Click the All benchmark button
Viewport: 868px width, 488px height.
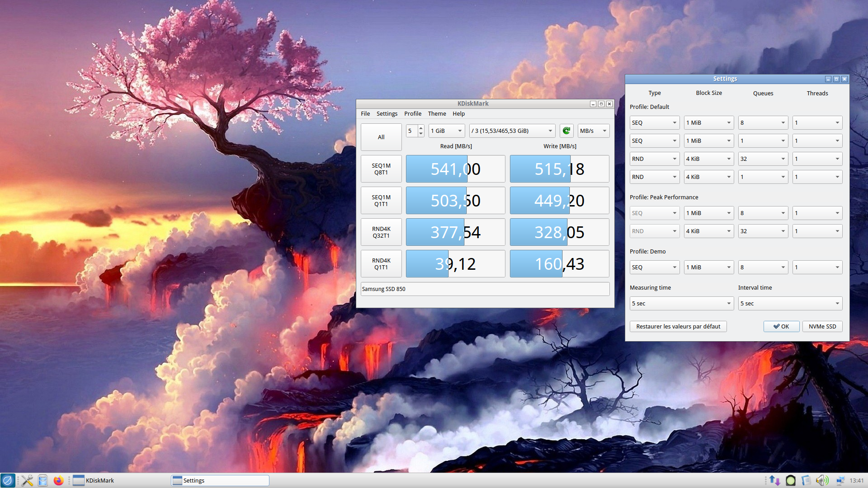tap(381, 137)
